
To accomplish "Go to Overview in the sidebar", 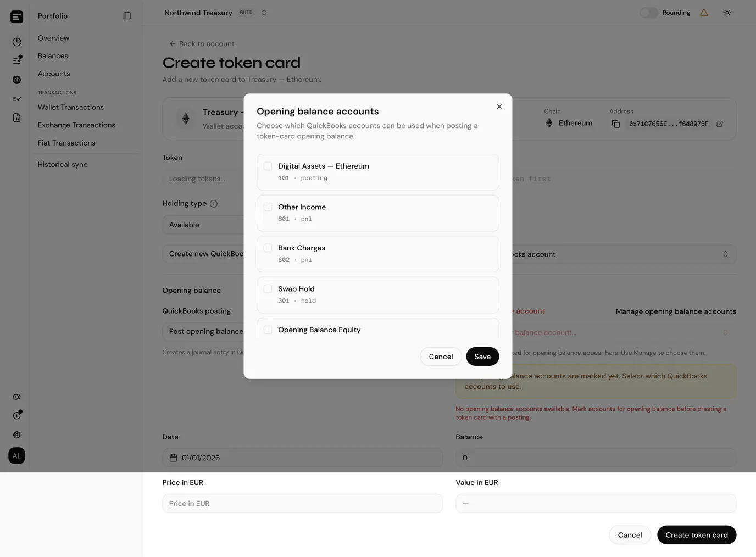I will pyautogui.click(x=53, y=38).
